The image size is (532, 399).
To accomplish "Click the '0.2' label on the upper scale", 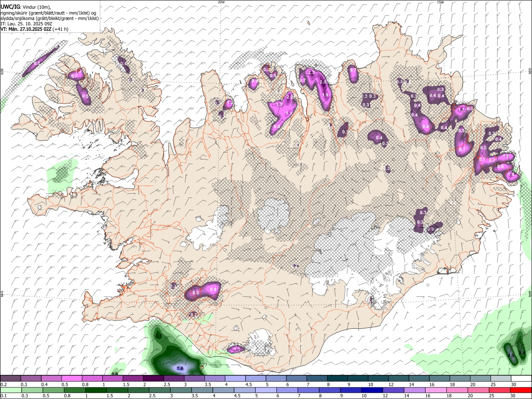I will [3, 384].
